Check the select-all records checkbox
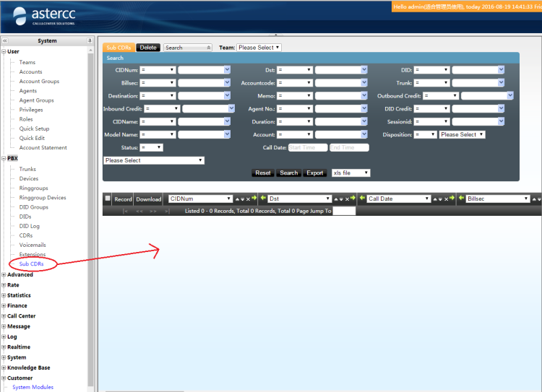The width and height of the screenshot is (542, 392). pos(108,199)
